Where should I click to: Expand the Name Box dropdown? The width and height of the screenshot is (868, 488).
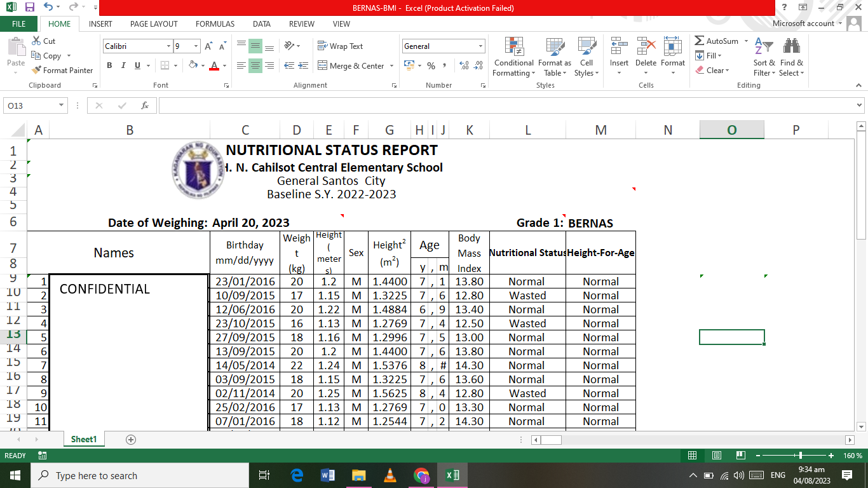click(x=62, y=105)
